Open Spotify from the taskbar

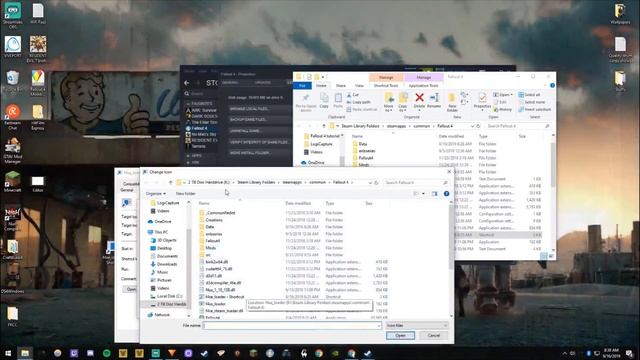pos(107,353)
